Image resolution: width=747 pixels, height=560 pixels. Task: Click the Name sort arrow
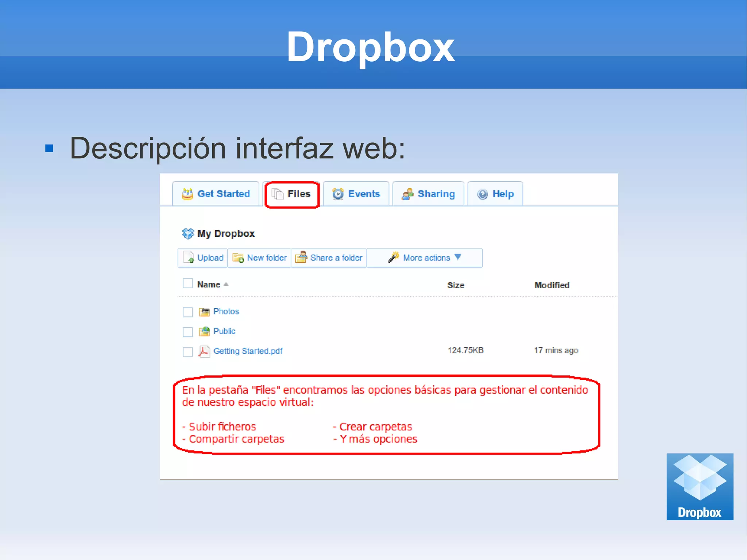226,284
